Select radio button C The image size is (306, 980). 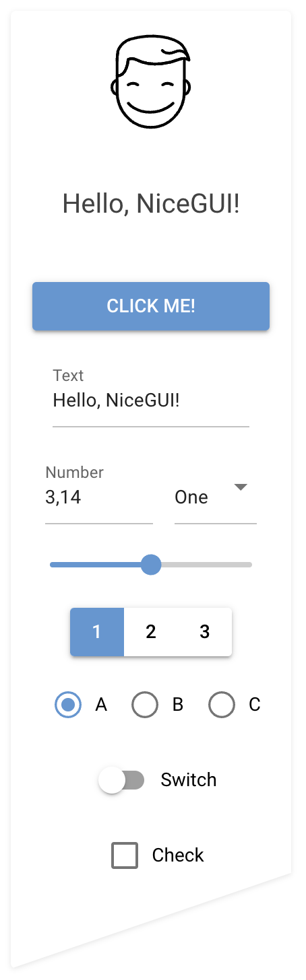[222, 705]
